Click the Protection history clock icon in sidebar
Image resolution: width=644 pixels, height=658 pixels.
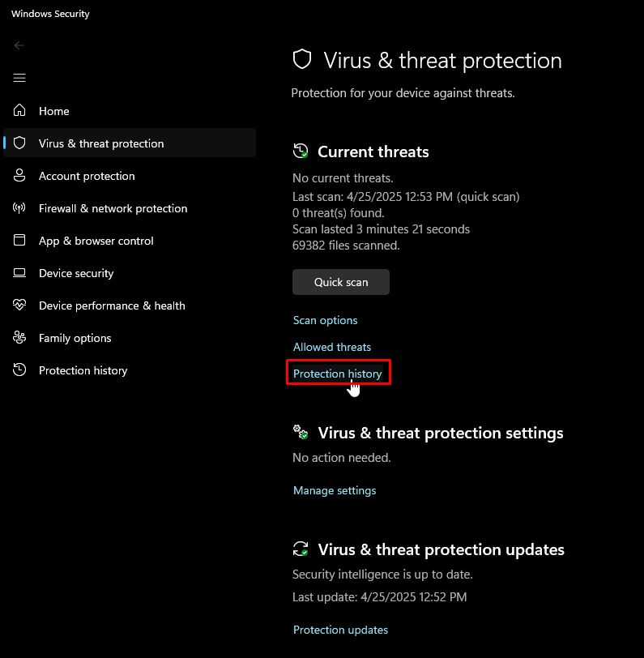click(x=20, y=370)
